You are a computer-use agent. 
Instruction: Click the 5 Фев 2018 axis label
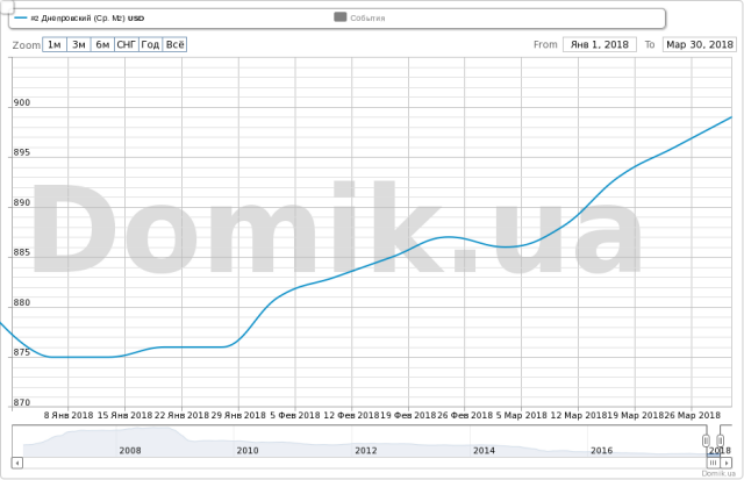click(295, 415)
